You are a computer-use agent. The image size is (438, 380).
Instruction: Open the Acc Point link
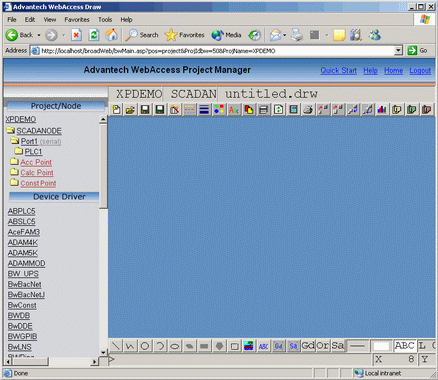[36, 162]
